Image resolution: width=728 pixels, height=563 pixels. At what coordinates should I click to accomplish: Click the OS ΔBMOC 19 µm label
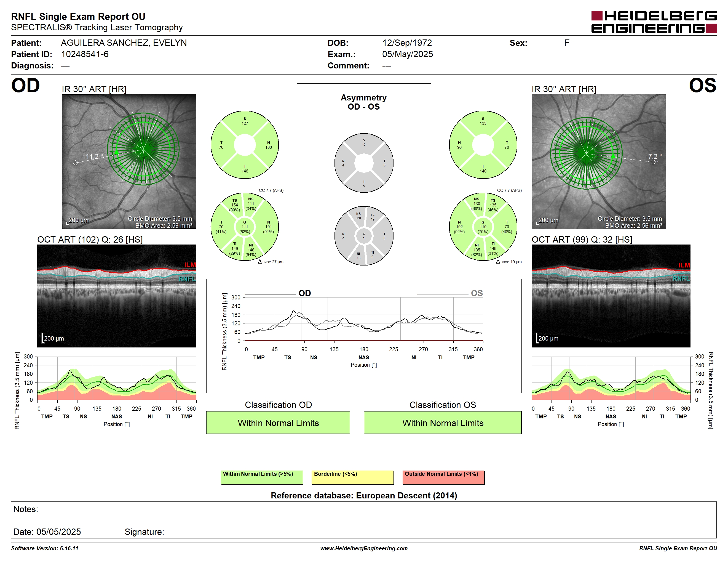point(509,262)
